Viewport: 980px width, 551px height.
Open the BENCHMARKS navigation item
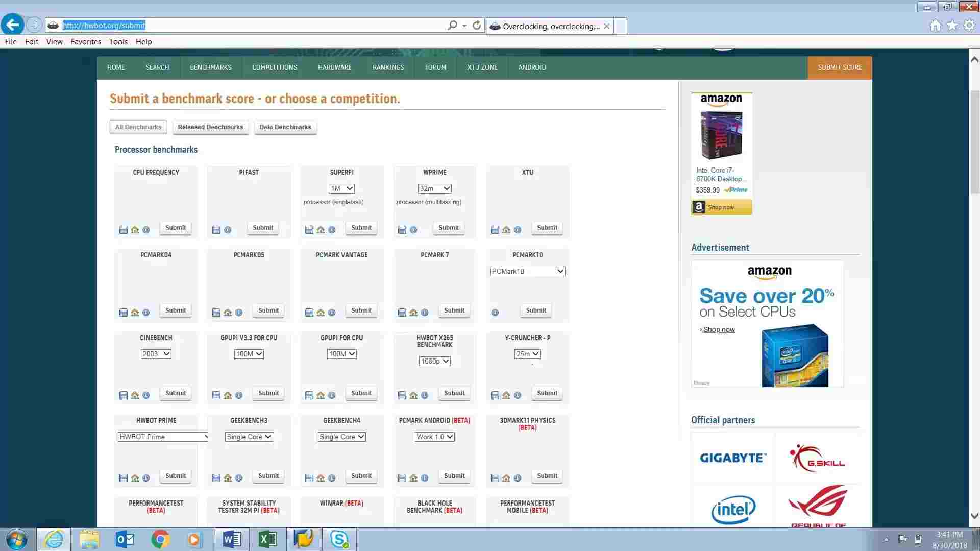[x=211, y=67]
